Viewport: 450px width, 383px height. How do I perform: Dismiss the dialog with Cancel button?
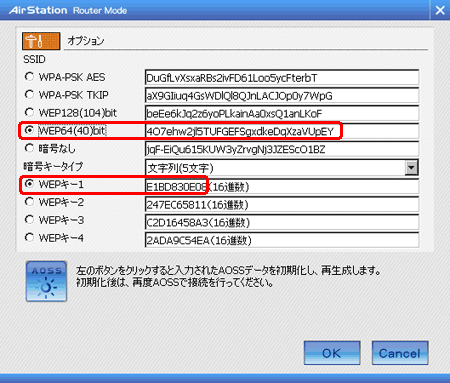(400, 353)
